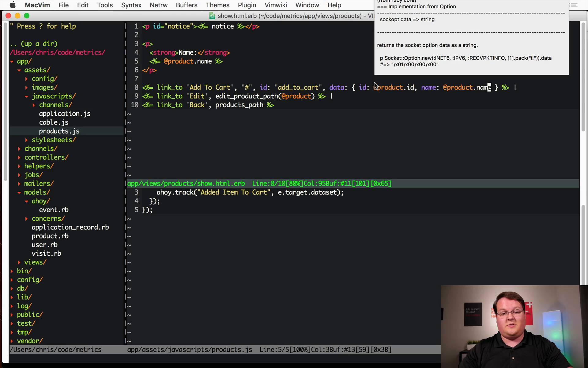This screenshot has height=368, width=588.
Task: Open the Netrw menu
Action: [x=159, y=5]
